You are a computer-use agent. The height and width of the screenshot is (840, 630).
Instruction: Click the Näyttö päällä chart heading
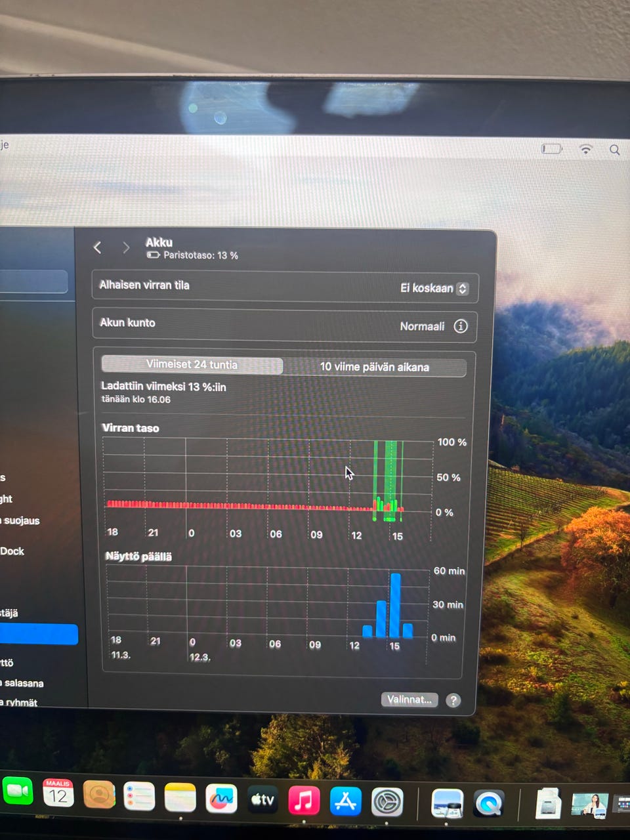tap(138, 556)
